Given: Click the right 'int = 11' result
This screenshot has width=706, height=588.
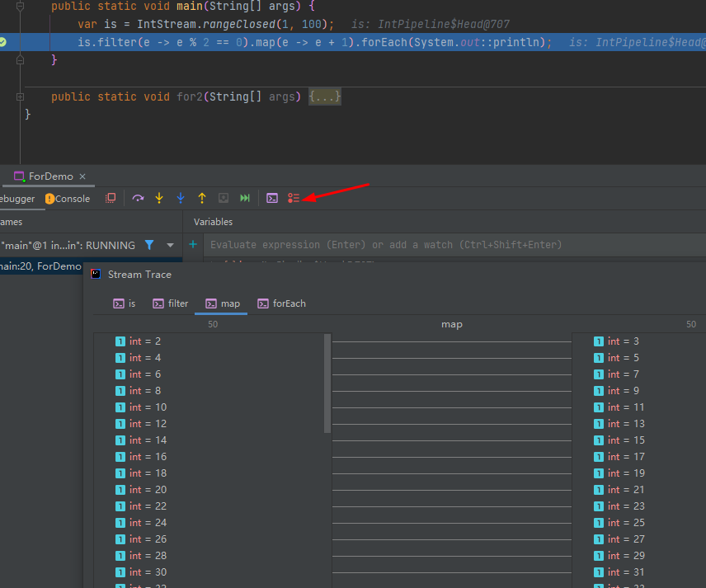Looking at the screenshot, I should 619,407.
